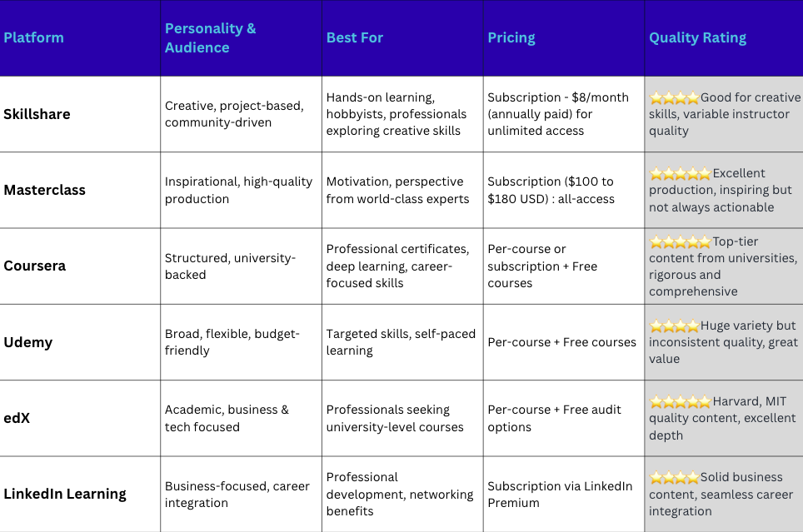
Task: Click the Skillshare four-star rating icons
Action: point(674,97)
